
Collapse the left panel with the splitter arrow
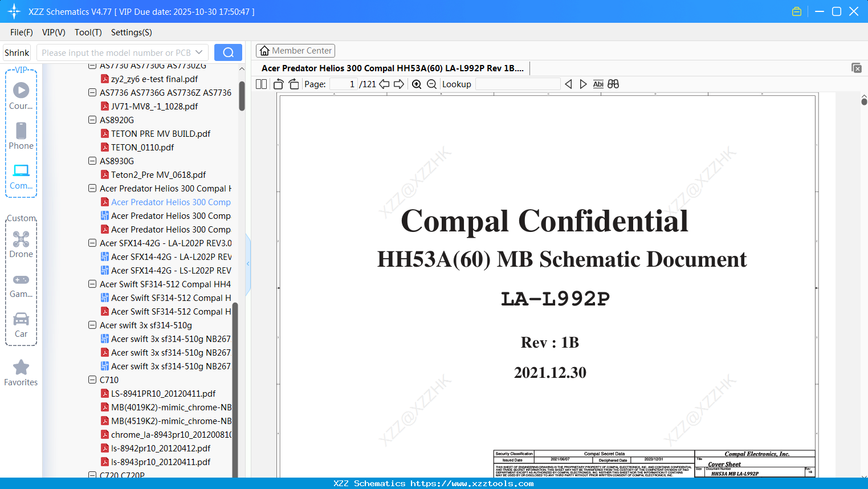248,263
